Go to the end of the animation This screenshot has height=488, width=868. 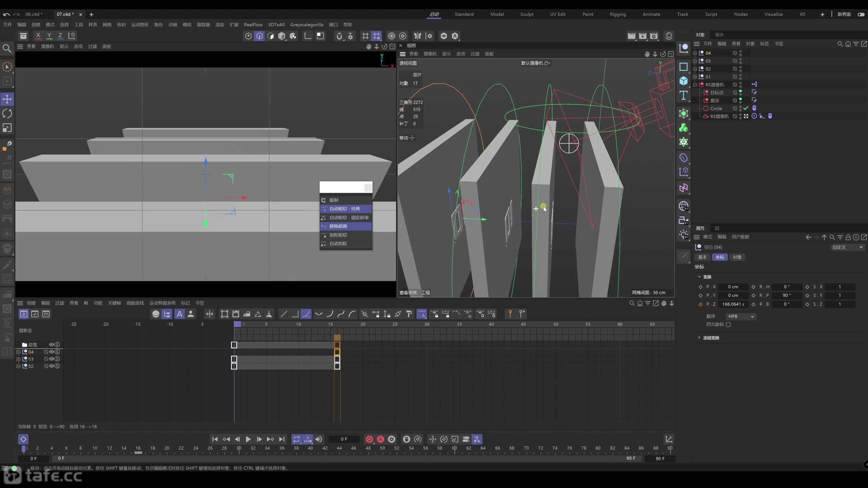tap(282, 439)
